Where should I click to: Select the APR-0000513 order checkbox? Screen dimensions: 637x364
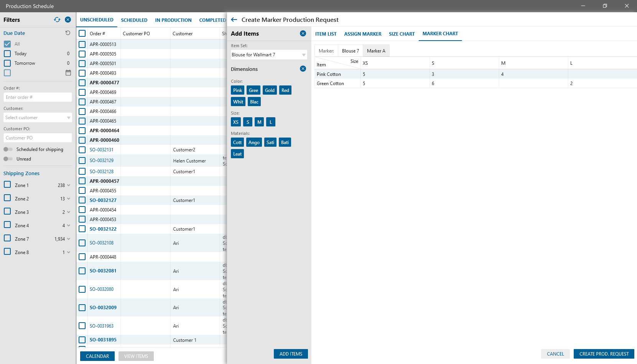pos(82,44)
